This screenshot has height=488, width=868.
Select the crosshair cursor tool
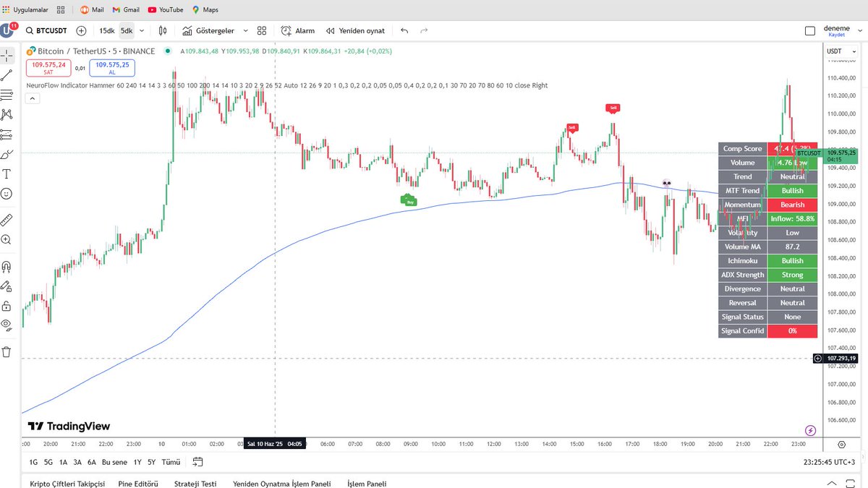7,56
